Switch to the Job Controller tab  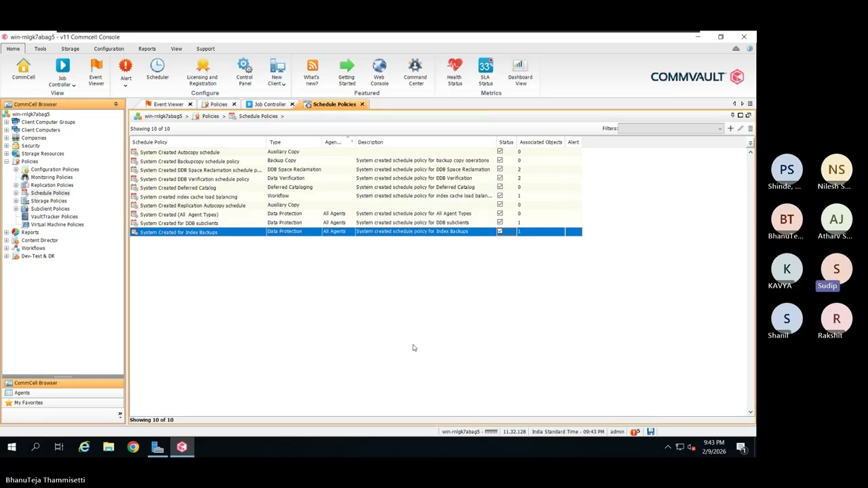tap(270, 104)
